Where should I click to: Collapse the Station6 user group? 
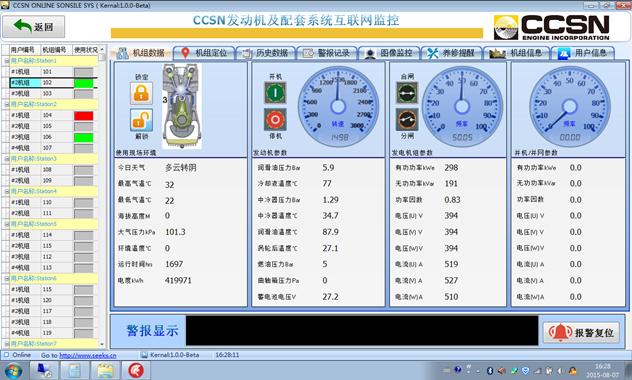6,278
